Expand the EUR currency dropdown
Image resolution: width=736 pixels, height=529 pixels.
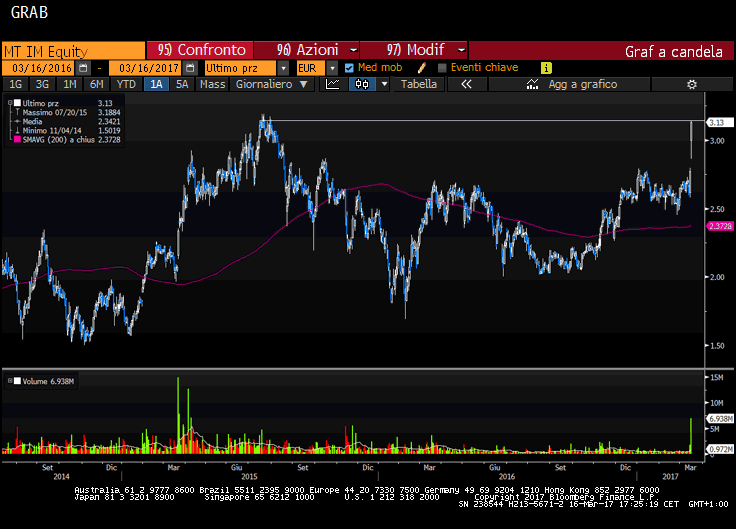pyautogui.click(x=330, y=67)
